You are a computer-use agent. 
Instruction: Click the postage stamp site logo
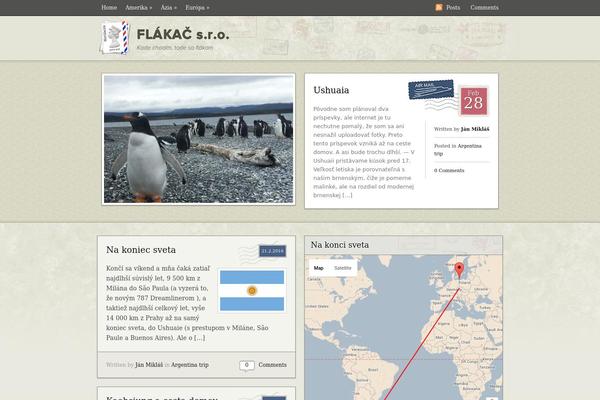coord(114,38)
